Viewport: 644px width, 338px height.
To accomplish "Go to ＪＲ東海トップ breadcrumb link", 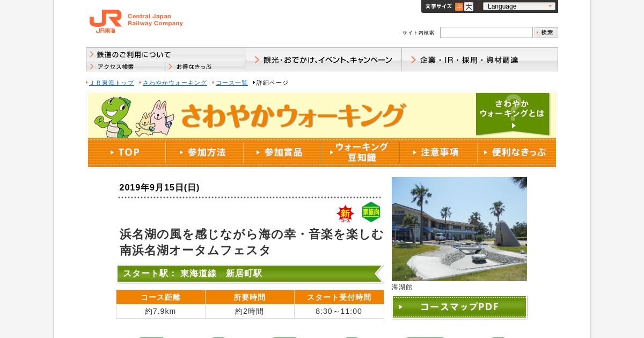I will [x=112, y=83].
